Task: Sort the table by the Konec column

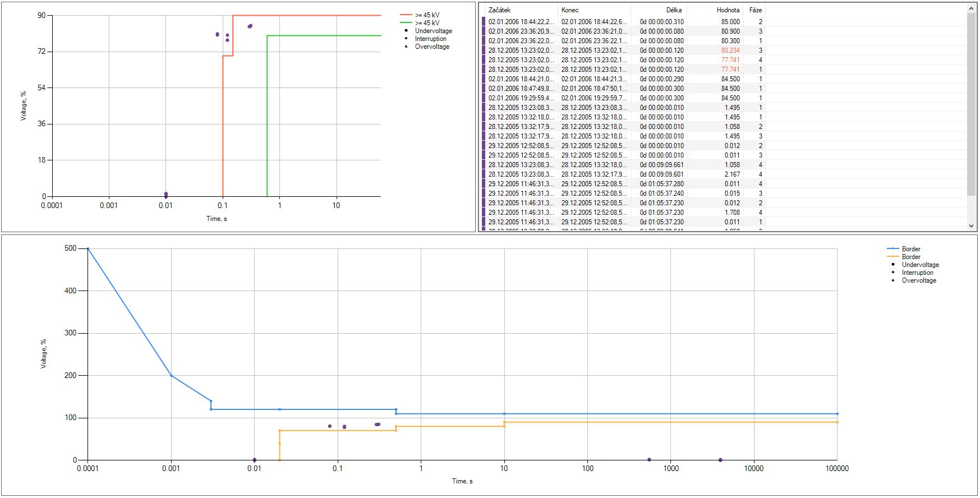Action: 593,10
